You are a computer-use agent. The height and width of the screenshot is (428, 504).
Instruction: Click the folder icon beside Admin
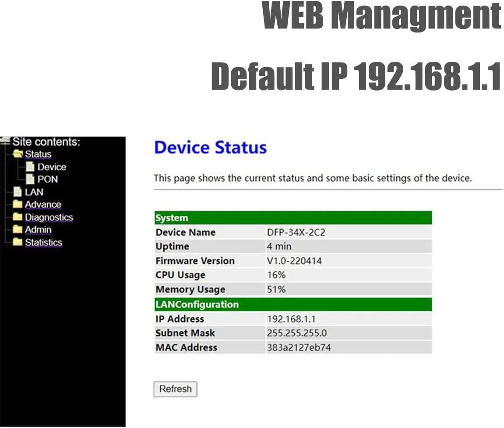point(18,230)
